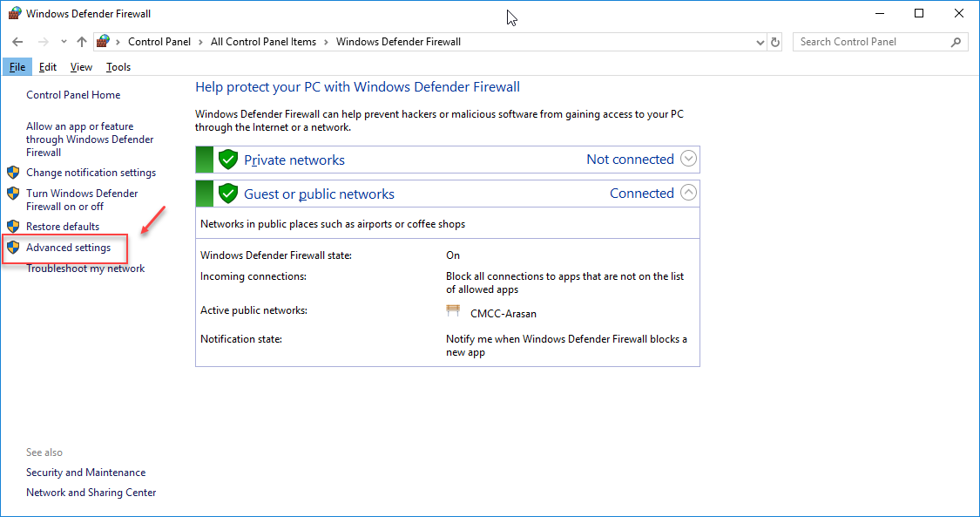Click the shield icon next to Restore defaults
This screenshot has height=517, width=980.
coord(13,227)
